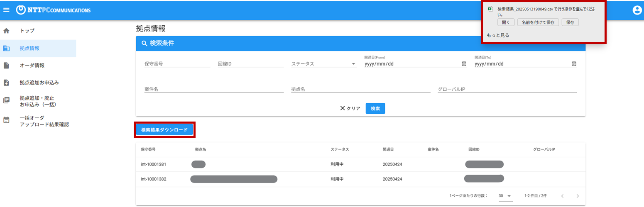Click the クリア button
This screenshot has width=644, height=207.
click(x=350, y=108)
